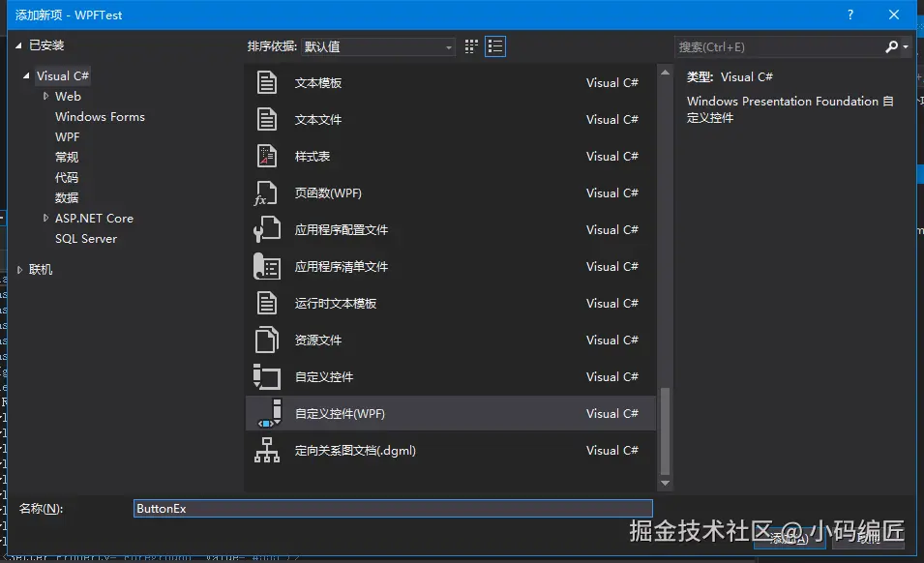Click scrollbar up arrow in template list
The image size is (924, 563).
[x=666, y=73]
